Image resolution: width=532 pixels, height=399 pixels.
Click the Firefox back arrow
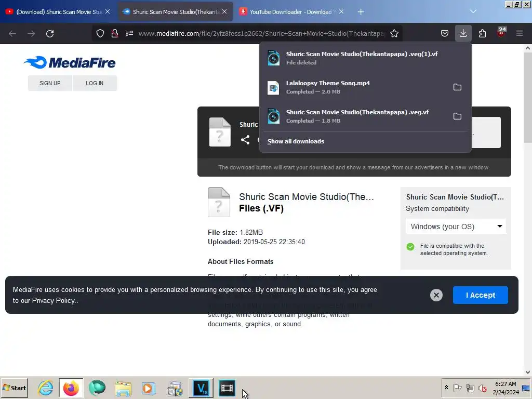(12, 34)
